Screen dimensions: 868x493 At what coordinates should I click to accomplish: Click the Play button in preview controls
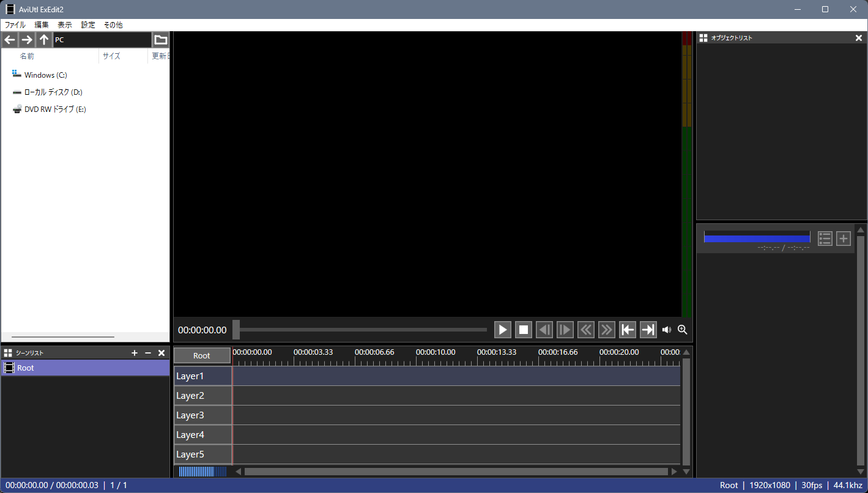click(502, 330)
